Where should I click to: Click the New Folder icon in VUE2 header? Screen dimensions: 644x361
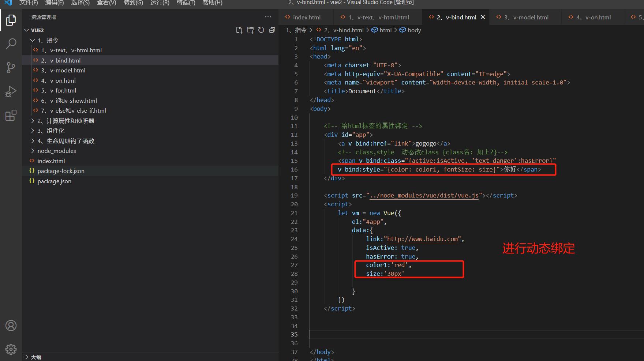point(250,30)
